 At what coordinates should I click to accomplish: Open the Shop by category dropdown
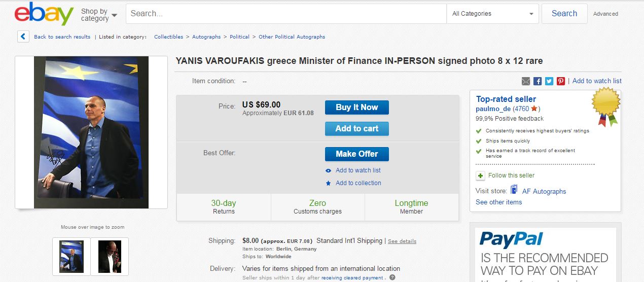click(99, 14)
